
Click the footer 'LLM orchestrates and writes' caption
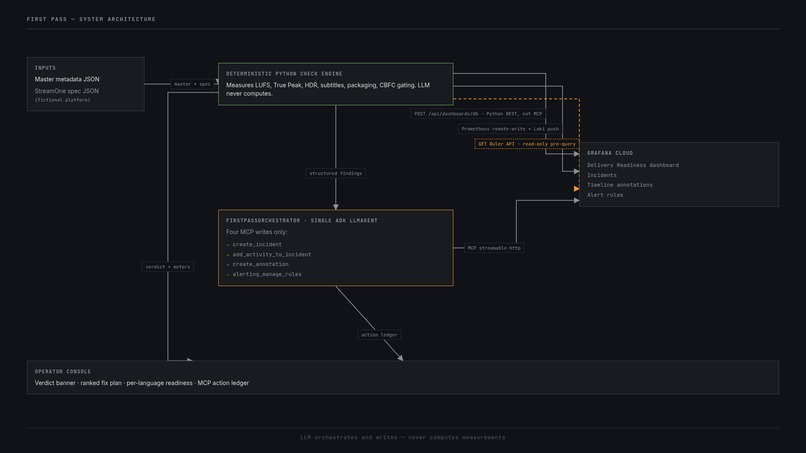[x=403, y=438]
